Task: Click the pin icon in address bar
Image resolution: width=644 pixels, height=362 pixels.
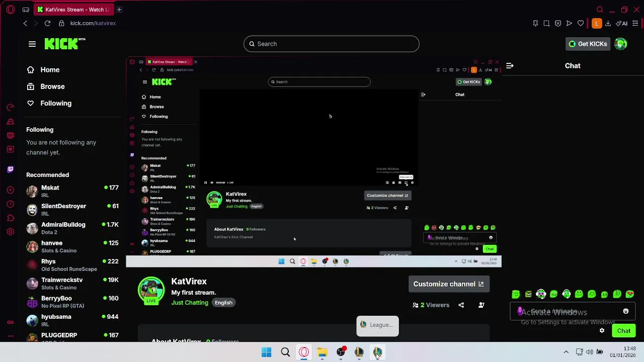Action: (535, 23)
